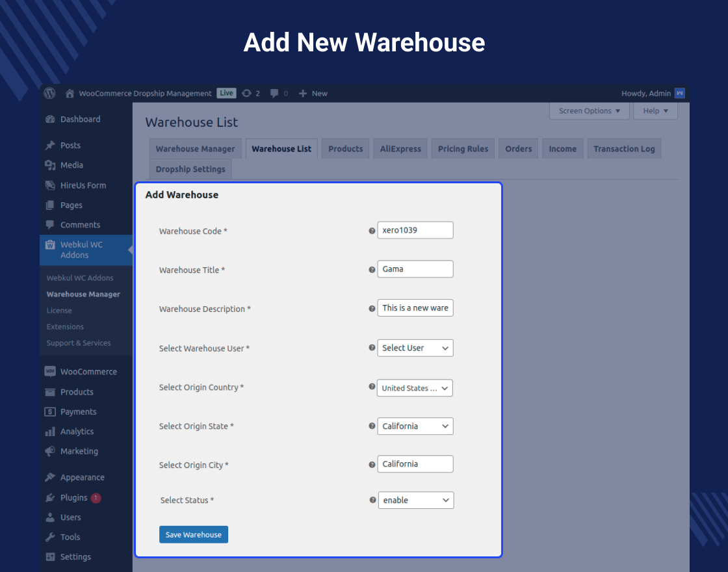Click the Settings icon in sidebar
This screenshot has width=728, height=572.
[50, 556]
